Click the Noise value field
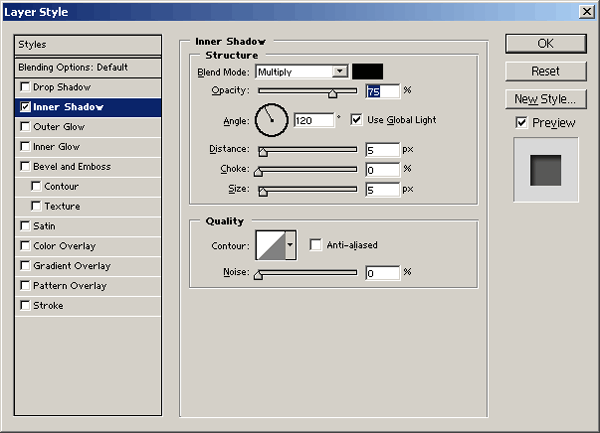The height and width of the screenshot is (433, 600). pos(383,273)
